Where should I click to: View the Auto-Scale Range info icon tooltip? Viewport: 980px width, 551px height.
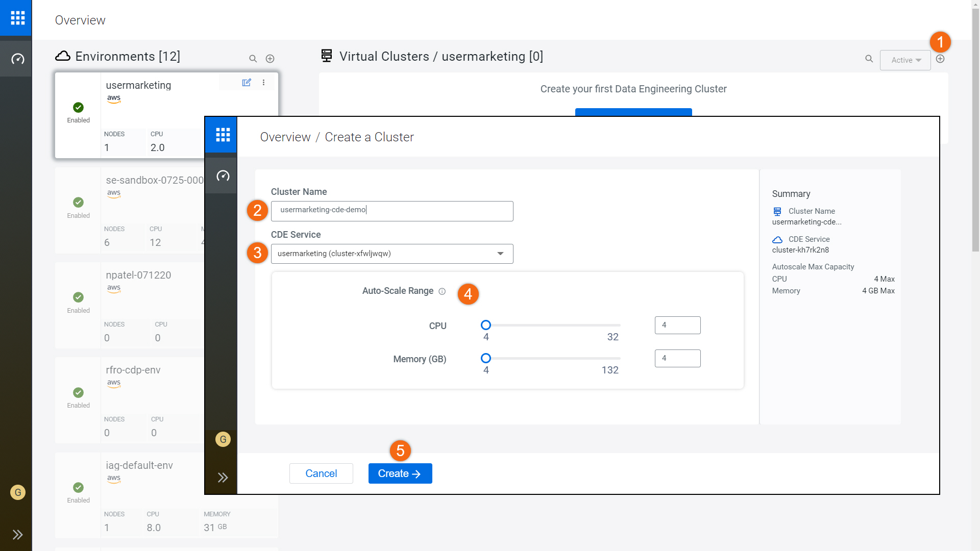click(x=442, y=291)
